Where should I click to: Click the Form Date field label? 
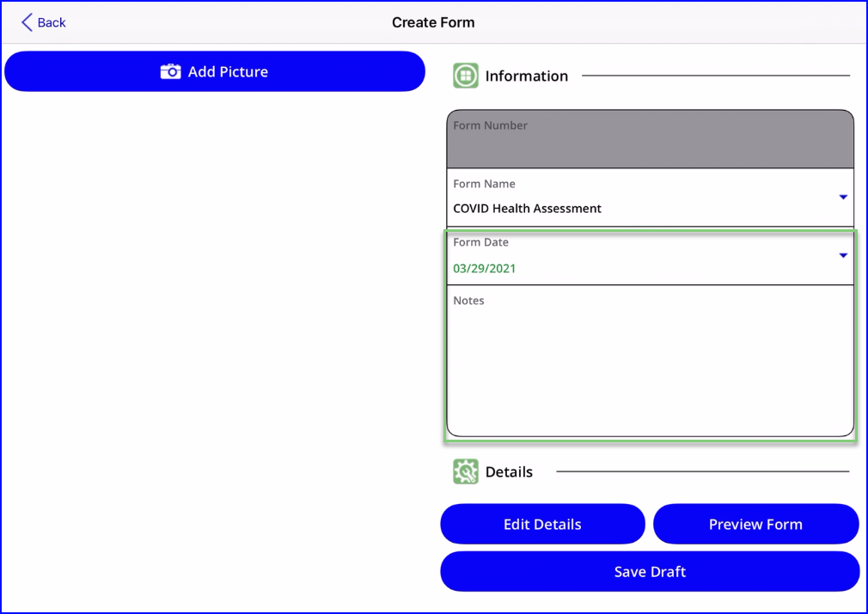(480, 242)
